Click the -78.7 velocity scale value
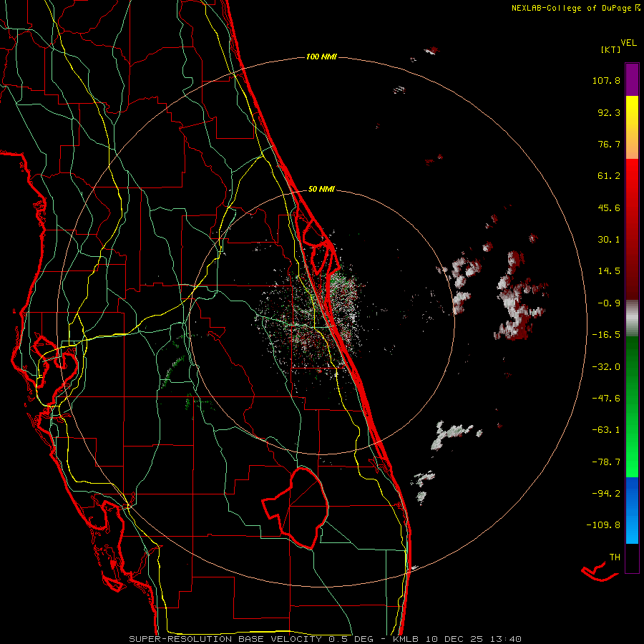Image resolution: width=644 pixels, height=644 pixels. click(606, 462)
